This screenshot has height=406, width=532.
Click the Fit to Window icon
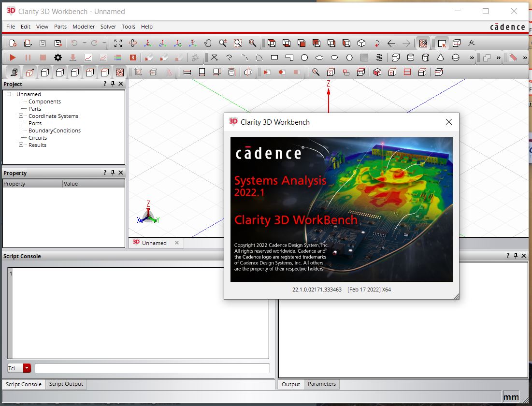118,43
